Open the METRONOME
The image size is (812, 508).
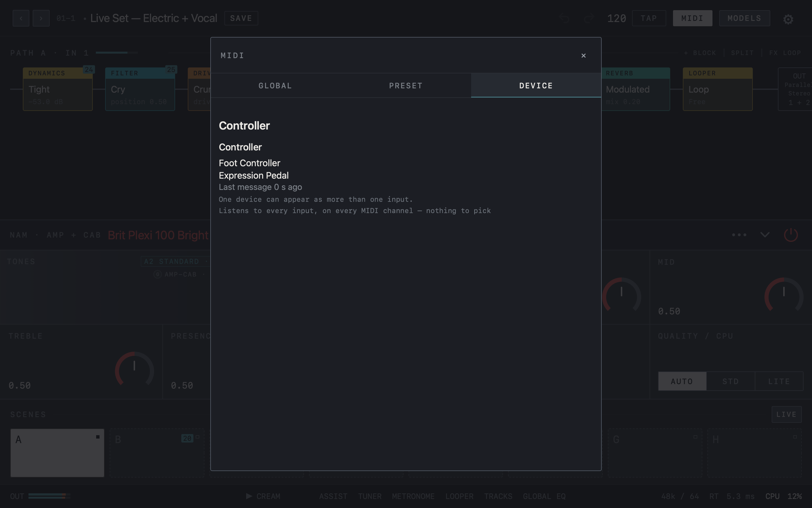tap(413, 496)
